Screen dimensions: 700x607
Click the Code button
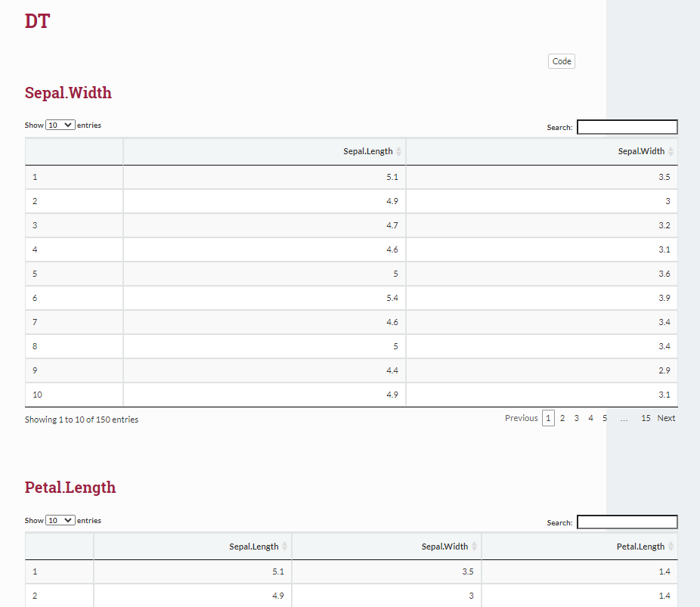point(561,61)
